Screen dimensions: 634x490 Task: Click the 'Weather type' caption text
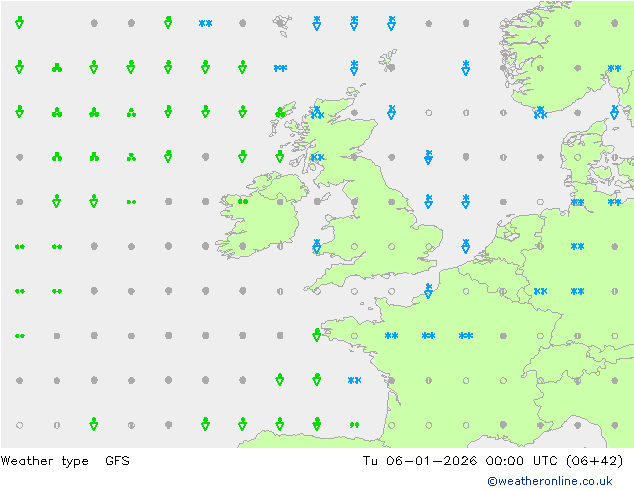point(44,461)
